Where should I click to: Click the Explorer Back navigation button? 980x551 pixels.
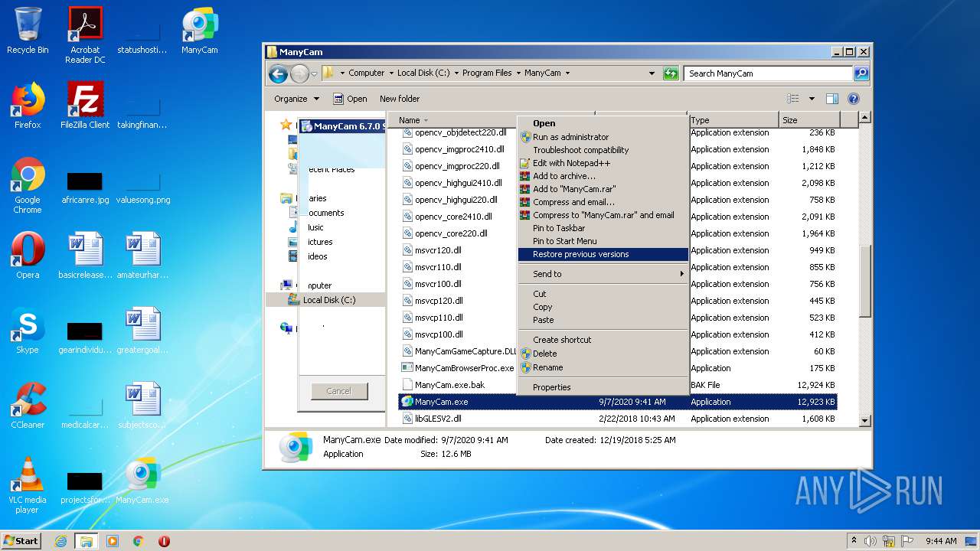[x=278, y=73]
